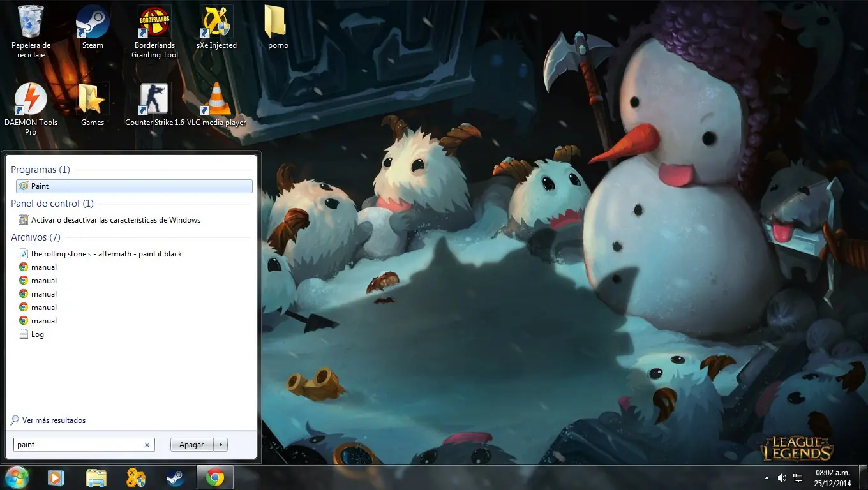Open Windows Explorer from the taskbar
Screen dimensions: 868x490
point(96,477)
